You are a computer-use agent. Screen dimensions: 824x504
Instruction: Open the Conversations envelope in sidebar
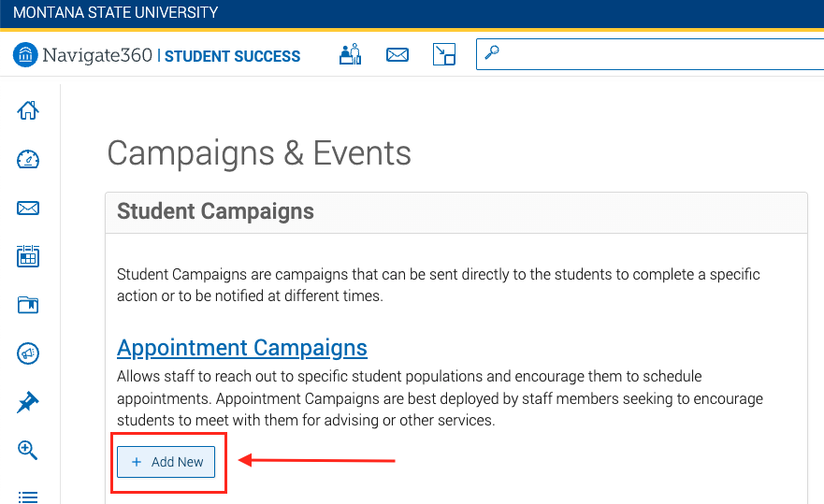(28, 209)
